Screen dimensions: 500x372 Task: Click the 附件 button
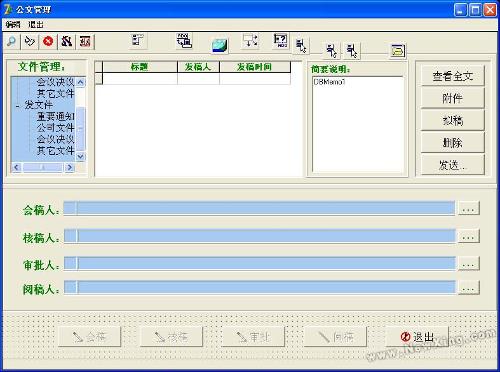tap(453, 98)
